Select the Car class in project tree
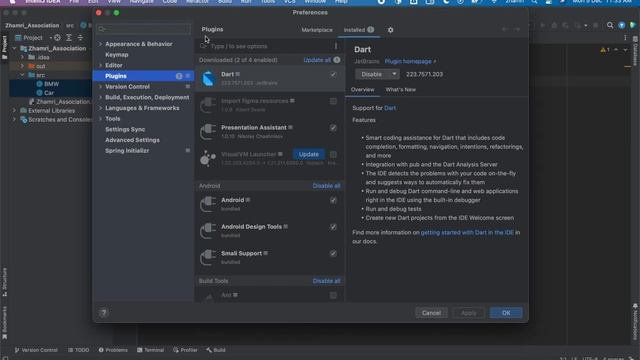 pyautogui.click(x=45, y=93)
